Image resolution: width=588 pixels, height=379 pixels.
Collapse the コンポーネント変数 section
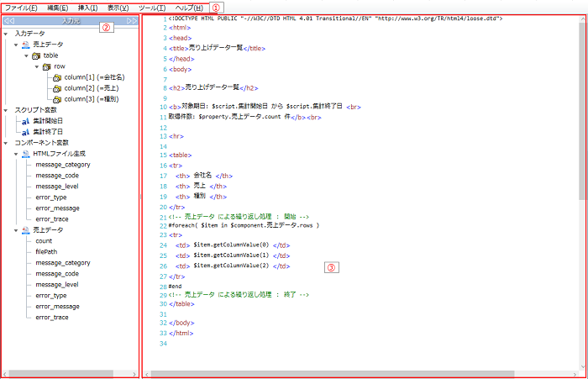(7, 143)
